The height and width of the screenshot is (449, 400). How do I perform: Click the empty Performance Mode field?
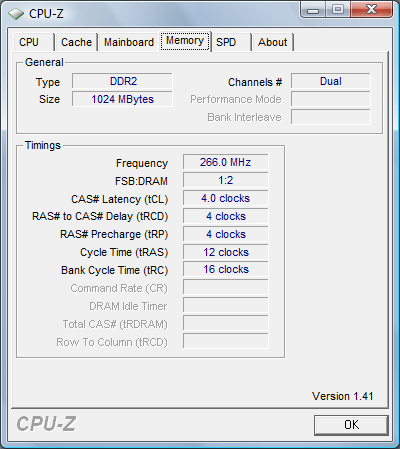331,99
